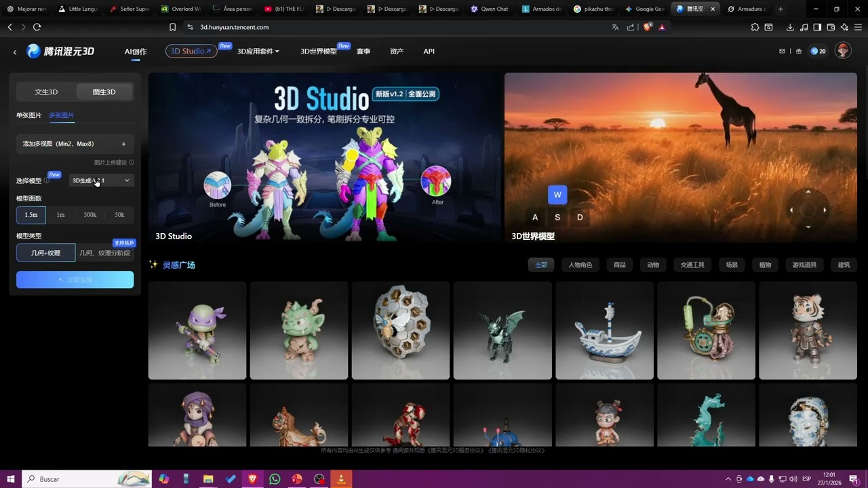This screenshot has height=488, width=868.
Task: Open the 3D生成 model version dropdown
Action: coord(101,180)
